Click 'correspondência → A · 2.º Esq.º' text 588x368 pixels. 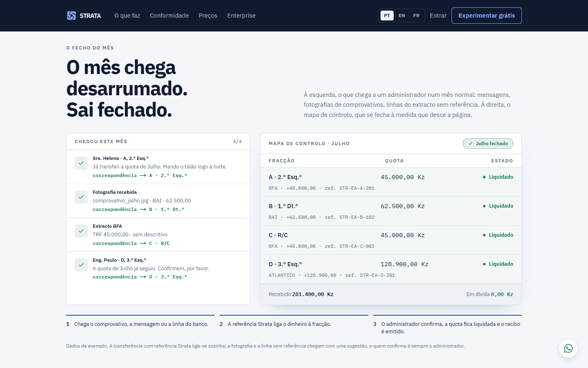click(140, 175)
